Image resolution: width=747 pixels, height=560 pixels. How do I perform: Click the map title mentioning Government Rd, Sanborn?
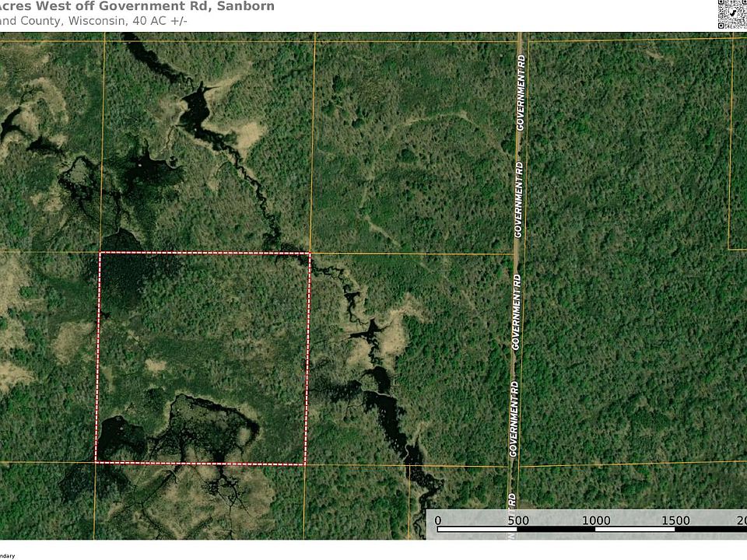(x=137, y=6)
